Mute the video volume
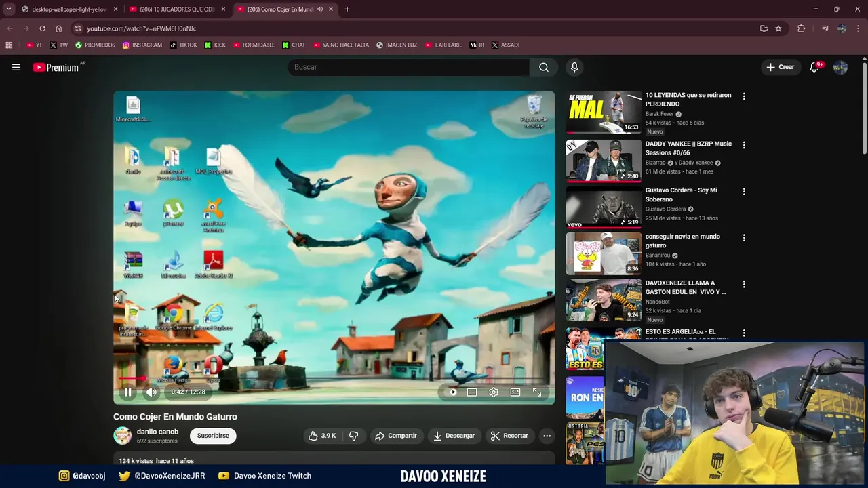 click(151, 392)
